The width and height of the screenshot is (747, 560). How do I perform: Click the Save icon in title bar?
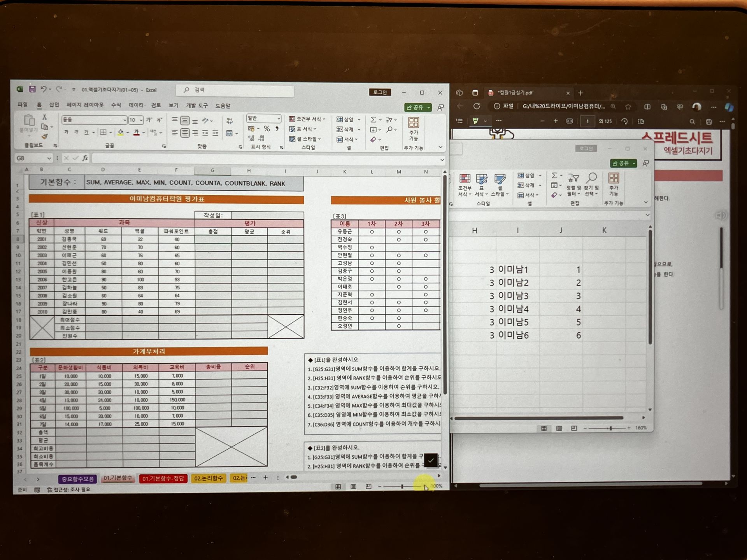[32, 89]
